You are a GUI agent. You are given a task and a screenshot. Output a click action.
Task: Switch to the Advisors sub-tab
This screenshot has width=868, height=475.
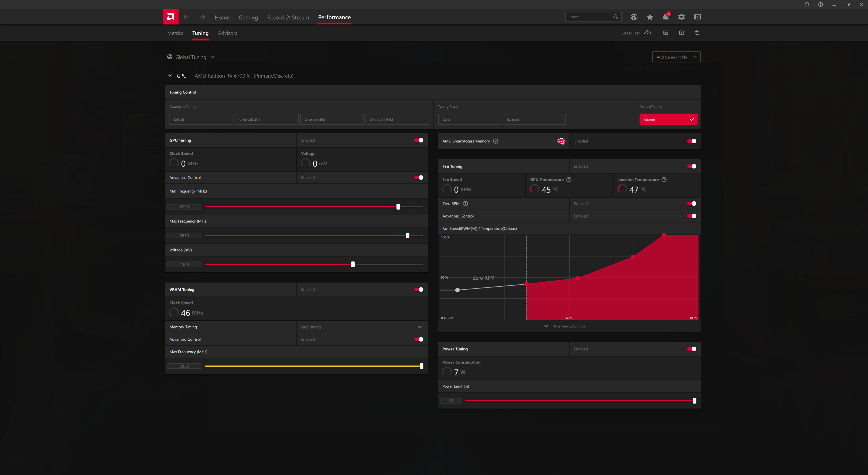[x=227, y=33]
